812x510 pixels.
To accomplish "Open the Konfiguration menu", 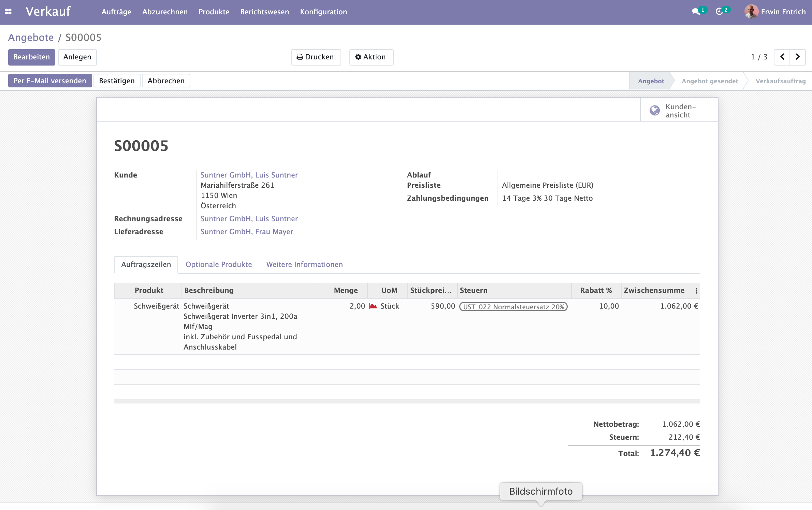I will coord(323,12).
